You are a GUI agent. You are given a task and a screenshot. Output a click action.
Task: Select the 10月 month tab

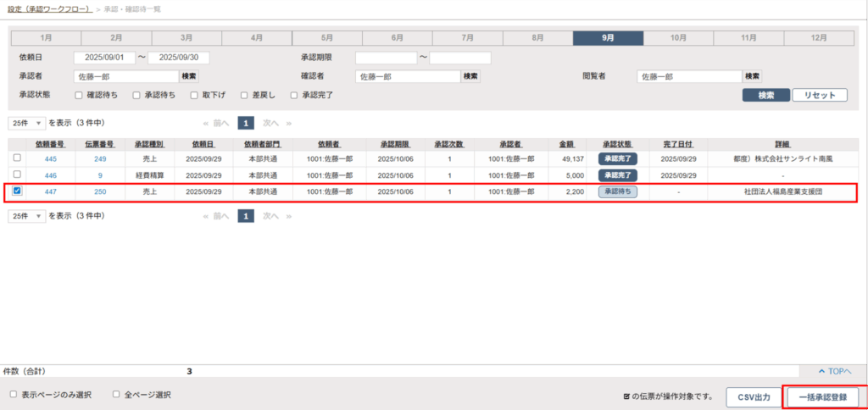(x=678, y=37)
